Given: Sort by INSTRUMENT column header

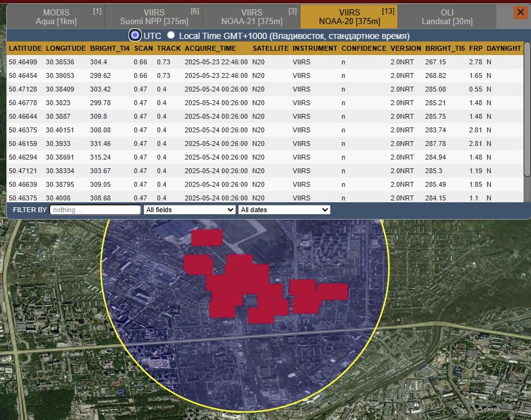Looking at the screenshot, I should click(315, 48).
